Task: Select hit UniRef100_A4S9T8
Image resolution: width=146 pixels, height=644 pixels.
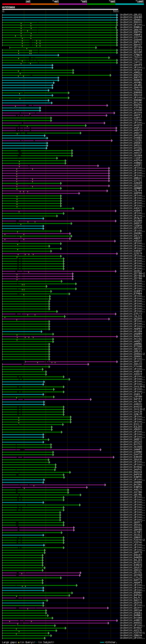Action: click(131, 125)
